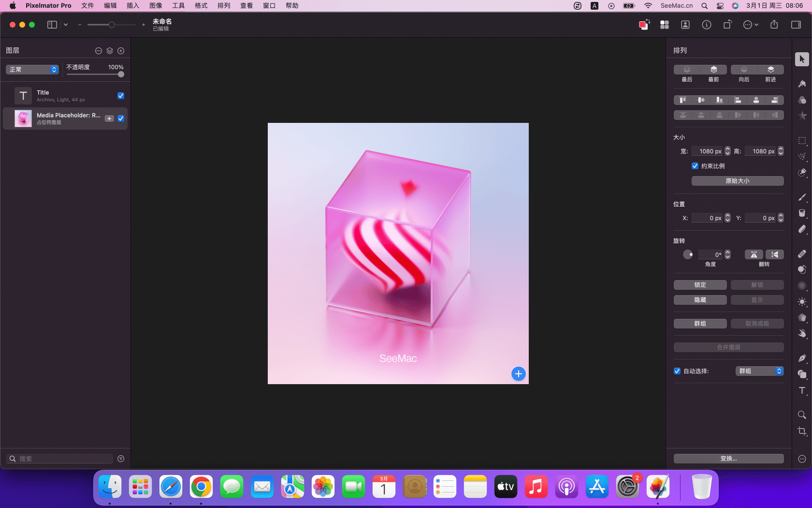This screenshot has width=812, height=508.
Task: Select the Free Selection lasso tool
Action: 802,156
